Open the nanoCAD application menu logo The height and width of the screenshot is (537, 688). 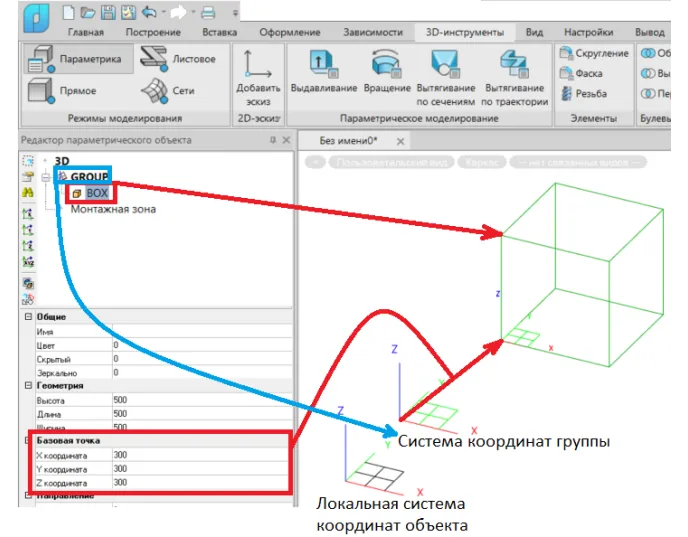(36, 18)
